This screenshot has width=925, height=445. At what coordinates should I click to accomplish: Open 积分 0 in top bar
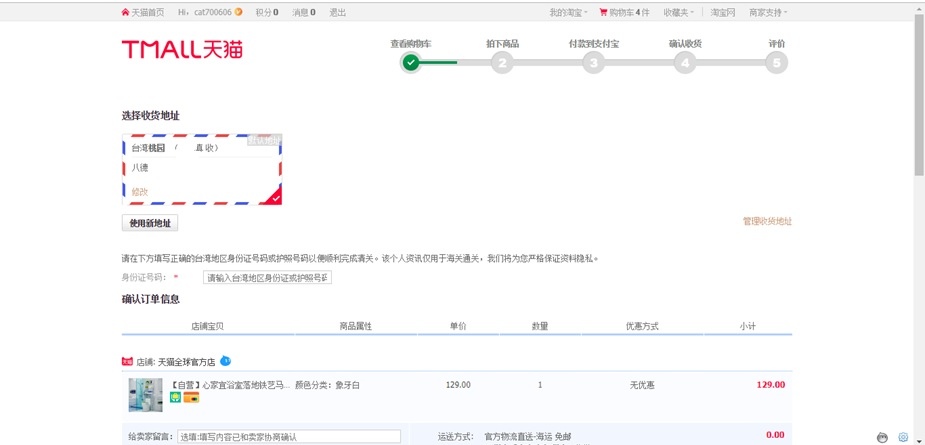(x=267, y=12)
